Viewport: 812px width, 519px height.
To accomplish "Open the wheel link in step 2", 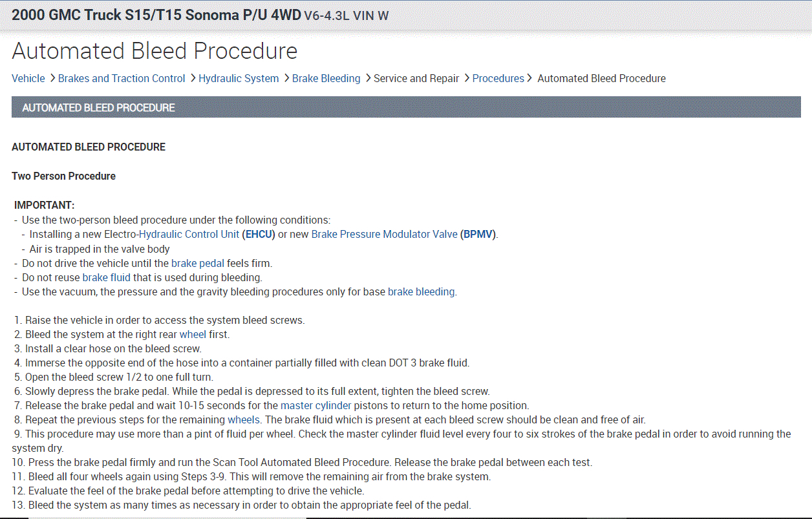I will (193, 334).
